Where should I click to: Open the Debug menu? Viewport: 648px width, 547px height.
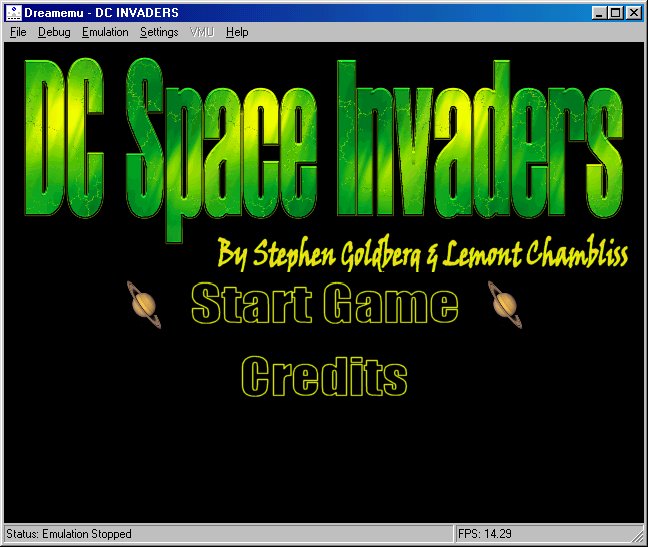[54, 32]
